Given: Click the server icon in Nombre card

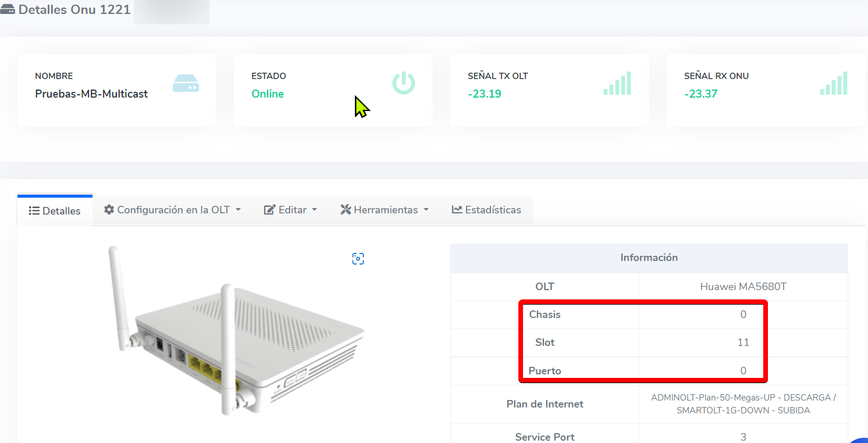Looking at the screenshot, I should (x=186, y=84).
